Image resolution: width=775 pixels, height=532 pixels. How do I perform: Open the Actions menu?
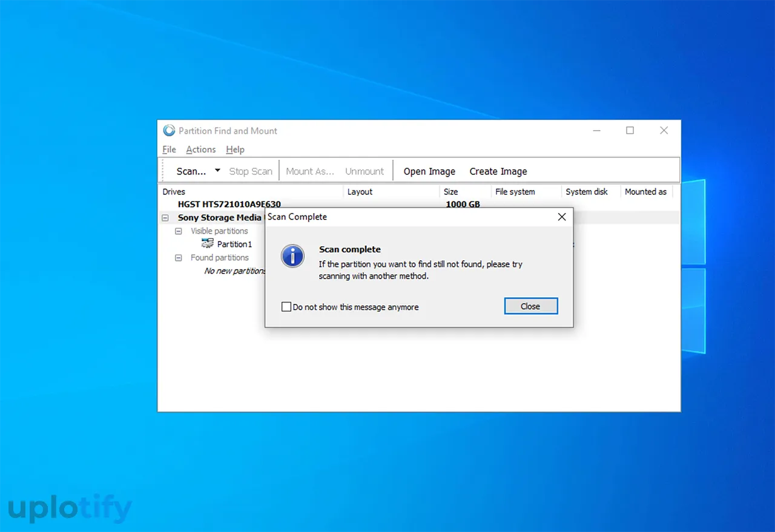pyautogui.click(x=200, y=149)
